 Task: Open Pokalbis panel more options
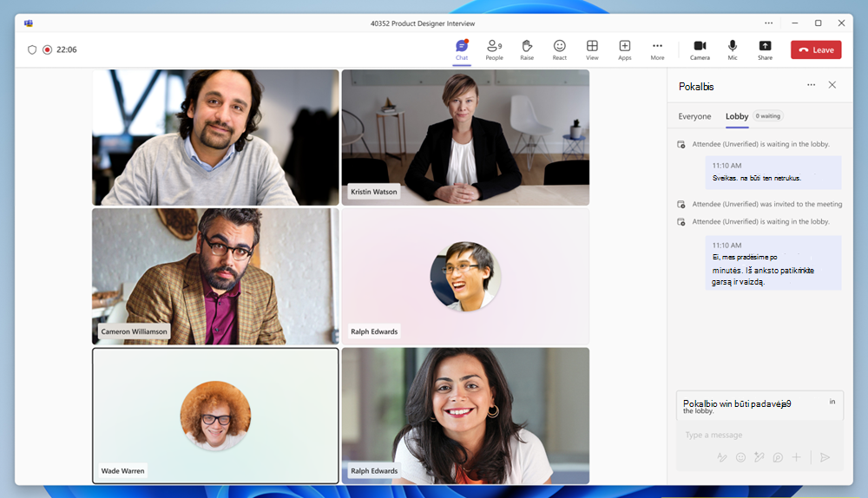tap(811, 85)
